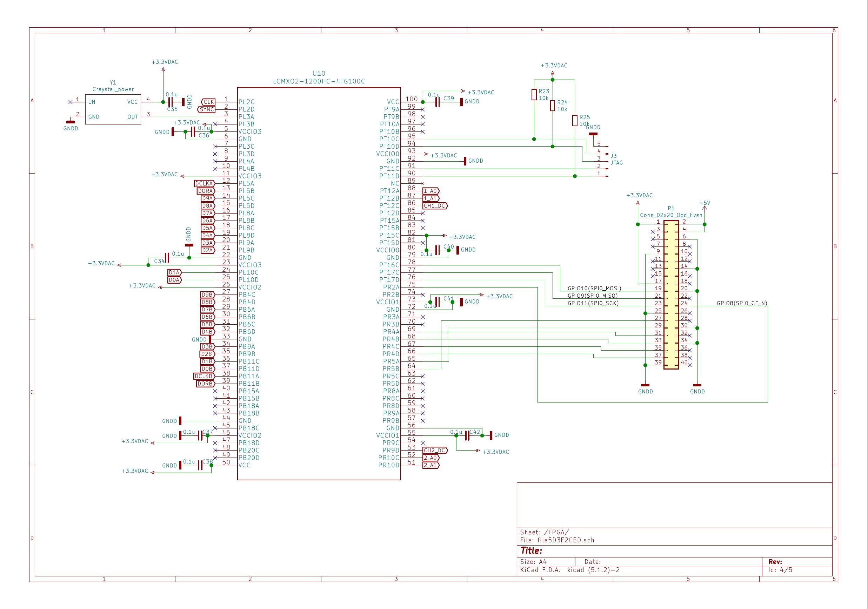
Task: Select the CH1_DC output label
Action: point(435,206)
